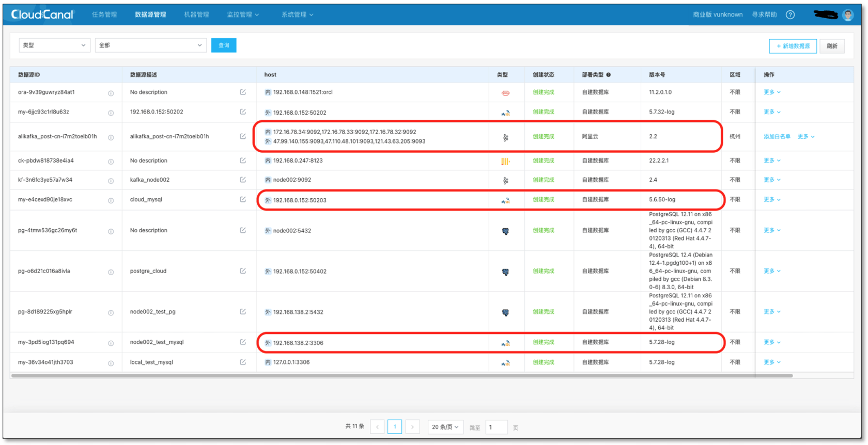Open 系统管理 menu

(x=297, y=14)
